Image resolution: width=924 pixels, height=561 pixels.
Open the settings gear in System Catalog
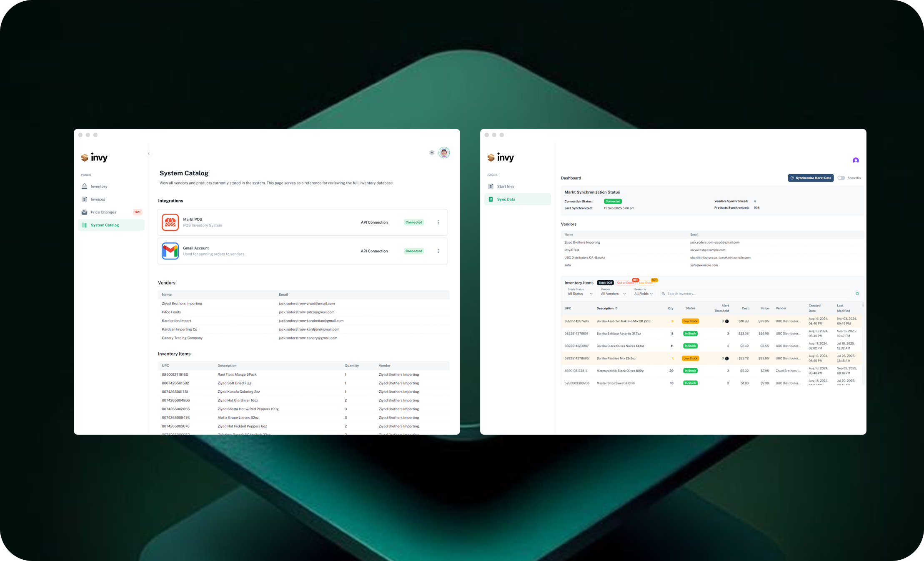pos(432,152)
